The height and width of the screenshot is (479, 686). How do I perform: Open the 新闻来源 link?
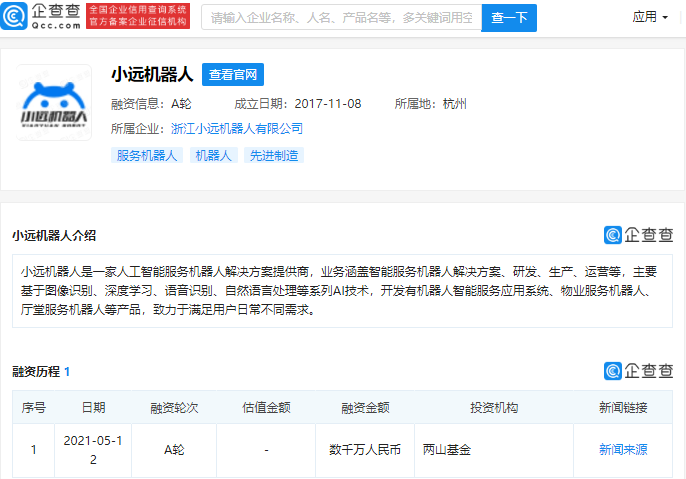tap(623, 449)
